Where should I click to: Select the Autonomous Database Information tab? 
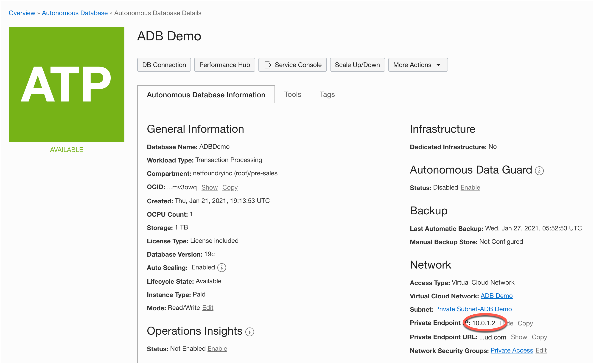pyautogui.click(x=206, y=95)
